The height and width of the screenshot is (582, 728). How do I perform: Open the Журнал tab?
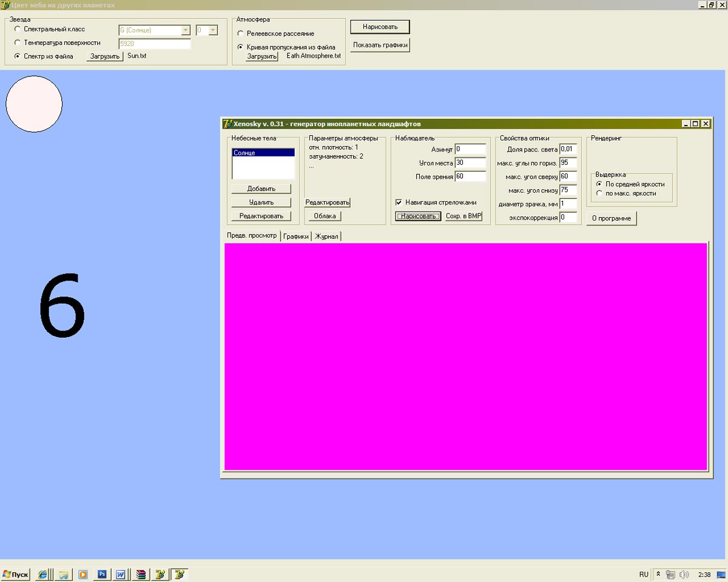(x=326, y=236)
